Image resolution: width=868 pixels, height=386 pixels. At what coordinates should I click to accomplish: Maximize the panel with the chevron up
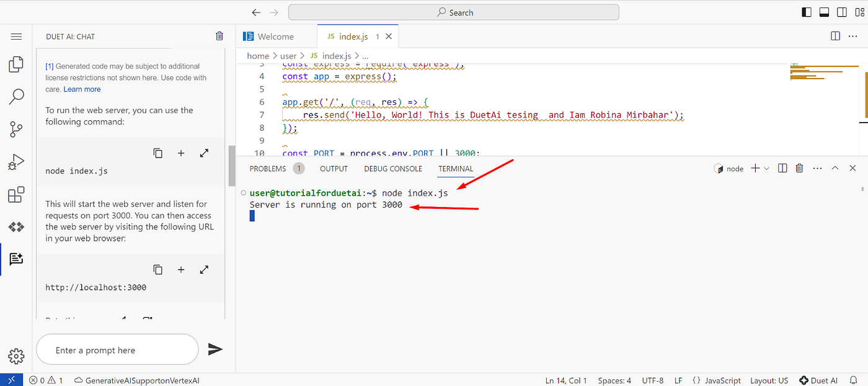[x=835, y=168]
